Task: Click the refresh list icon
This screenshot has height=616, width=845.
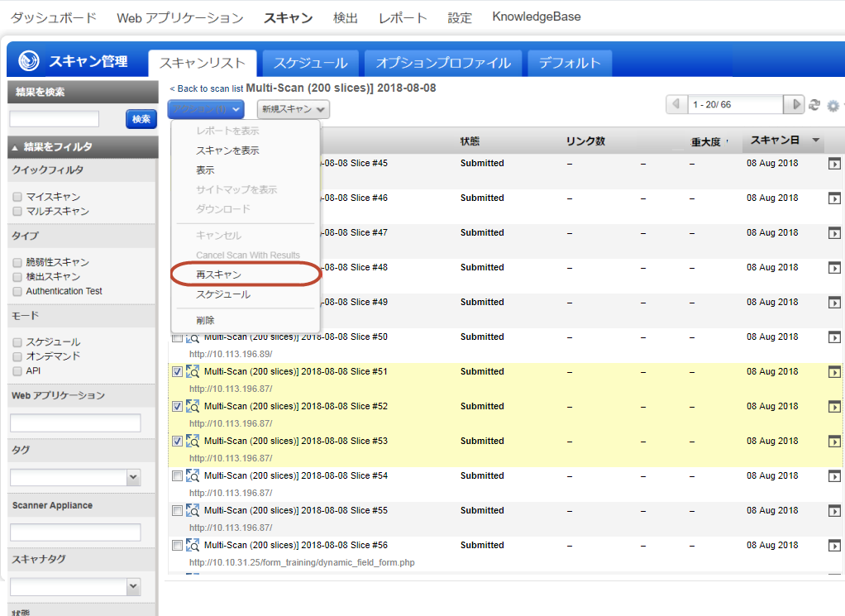Action: click(814, 105)
